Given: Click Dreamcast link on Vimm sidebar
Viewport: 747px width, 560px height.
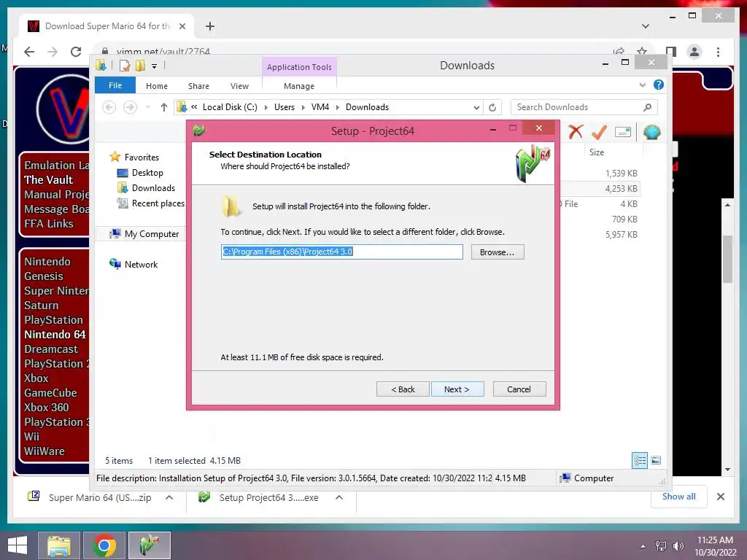Looking at the screenshot, I should tap(51, 349).
